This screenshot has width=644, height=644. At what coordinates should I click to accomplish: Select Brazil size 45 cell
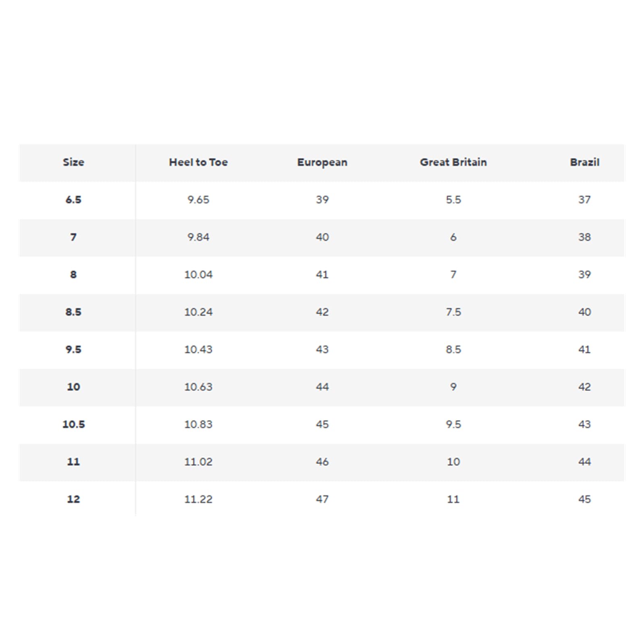tap(585, 499)
